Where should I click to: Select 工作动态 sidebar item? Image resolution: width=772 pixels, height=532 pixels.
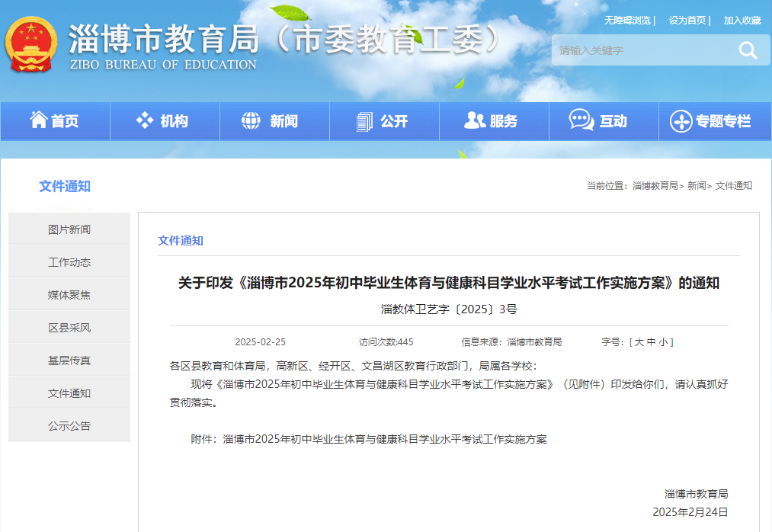[x=69, y=262]
